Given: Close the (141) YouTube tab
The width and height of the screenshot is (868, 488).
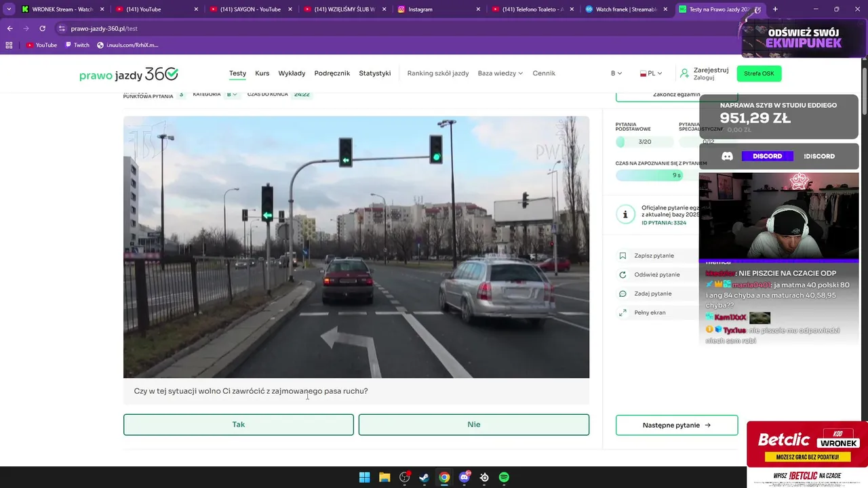Looking at the screenshot, I should coord(197,9).
